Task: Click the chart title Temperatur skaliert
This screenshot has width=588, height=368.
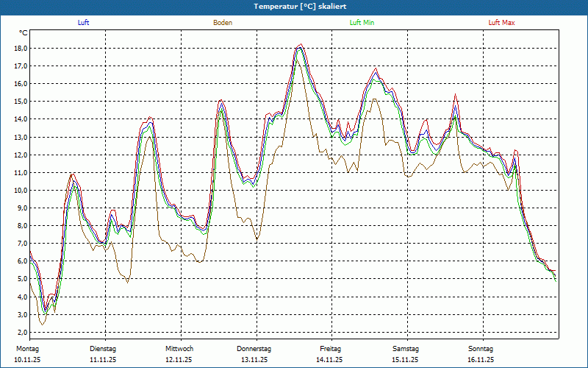Action: coord(294,6)
